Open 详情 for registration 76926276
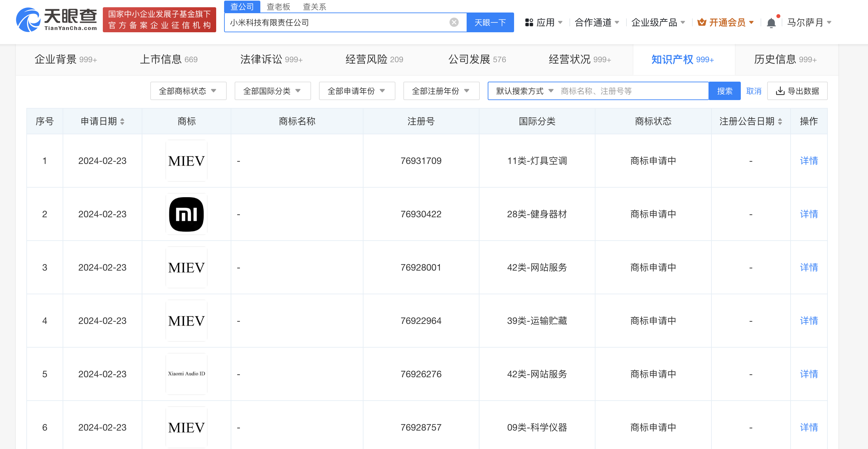Screen dimensions: 868x449 click(809, 374)
